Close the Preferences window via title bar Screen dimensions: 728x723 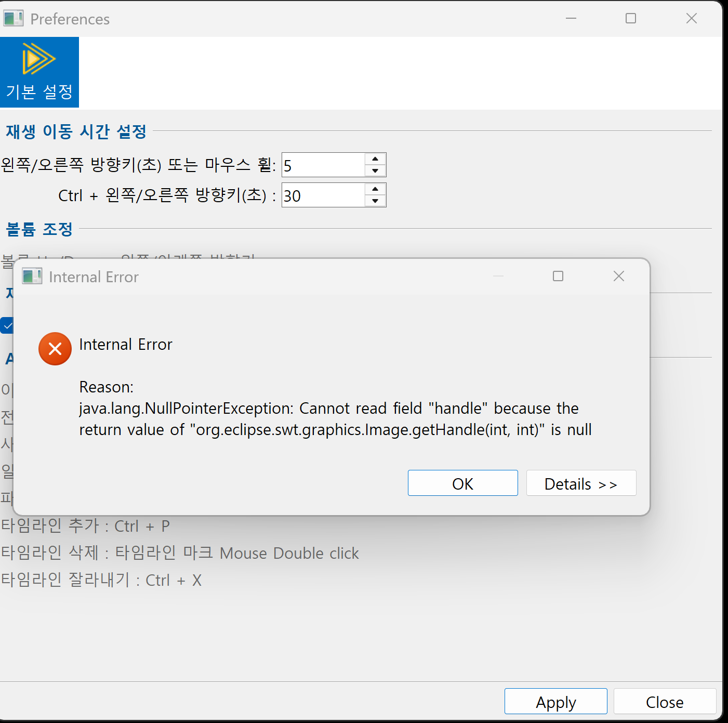tap(691, 19)
